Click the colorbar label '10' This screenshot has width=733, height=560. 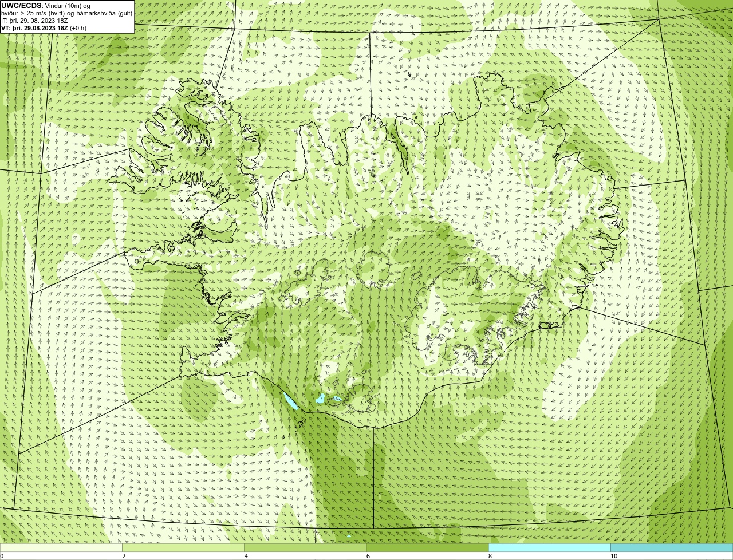(614, 556)
